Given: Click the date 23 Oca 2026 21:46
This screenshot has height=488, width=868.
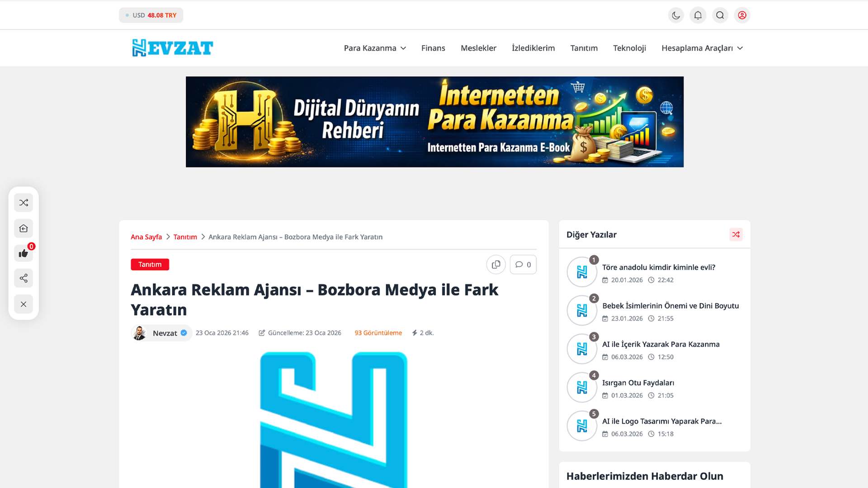Looking at the screenshot, I should [x=222, y=333].
